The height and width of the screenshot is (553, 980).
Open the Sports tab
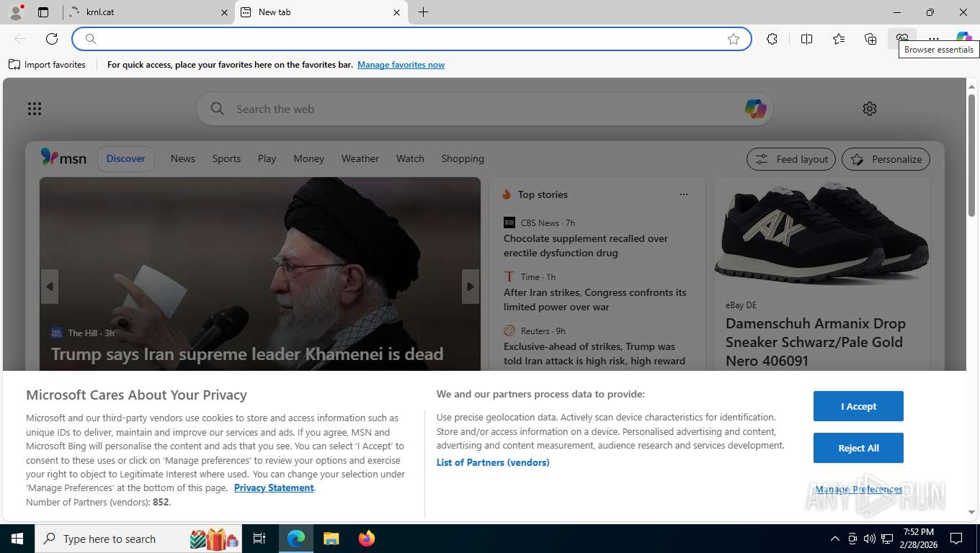[226, 158]
